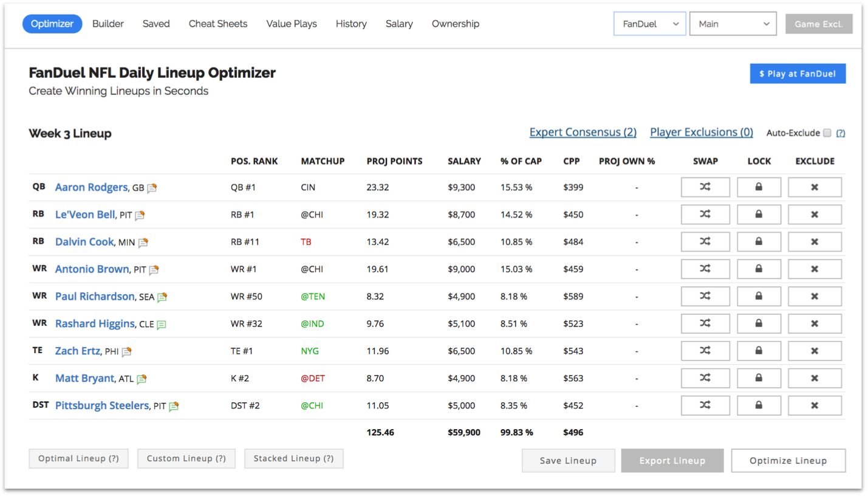Image resolution: width=868 pixels, height=496 pixels.
Task: Open notes icon next to Aaron Rodgers
Action: point(152,188)
